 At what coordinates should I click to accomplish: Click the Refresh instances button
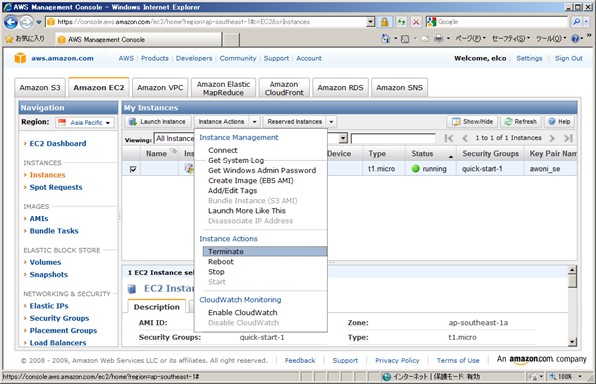(520, 122)
